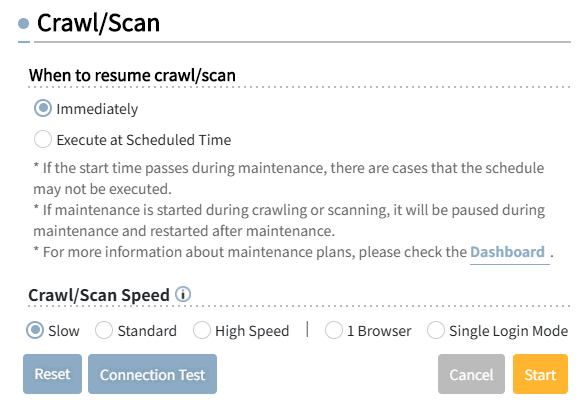Click the Crawl/Scan section title
The image size is (580, 408).
[98, 23]
